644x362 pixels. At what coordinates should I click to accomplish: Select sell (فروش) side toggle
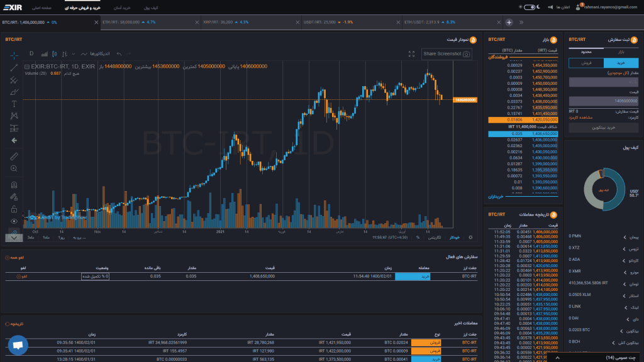586,63
